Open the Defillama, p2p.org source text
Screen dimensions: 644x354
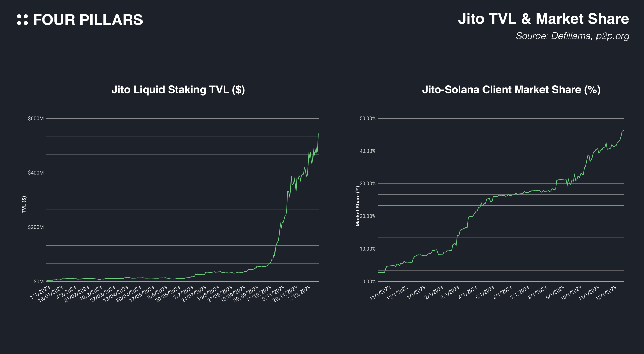(x=572, y=36)
